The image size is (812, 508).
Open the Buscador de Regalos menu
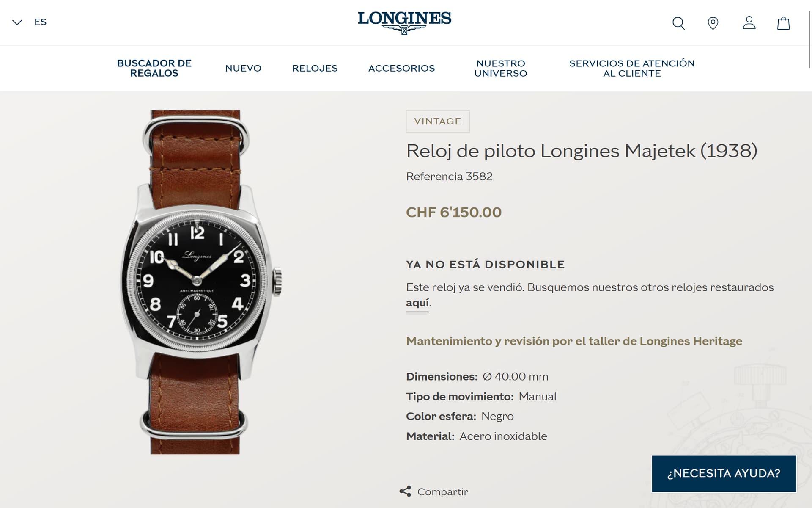pyautogui.click(x=154, y=68)
